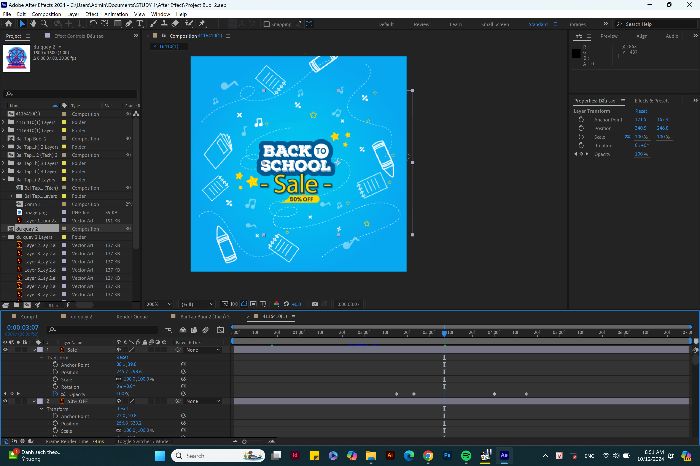Open viewer resolution (Full) dropdown
The width and height of the screenshot is (700, 466).
196,304
